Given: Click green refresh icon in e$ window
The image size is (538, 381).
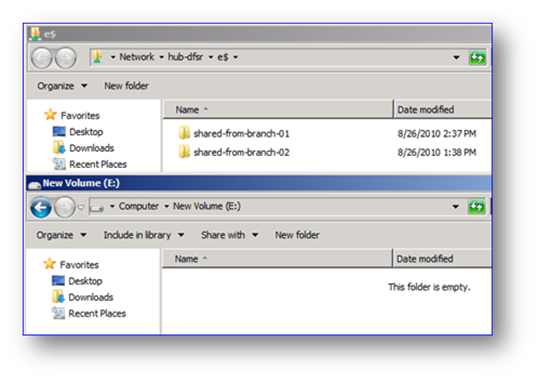Looking at the screenshot, I should (477, 57).
